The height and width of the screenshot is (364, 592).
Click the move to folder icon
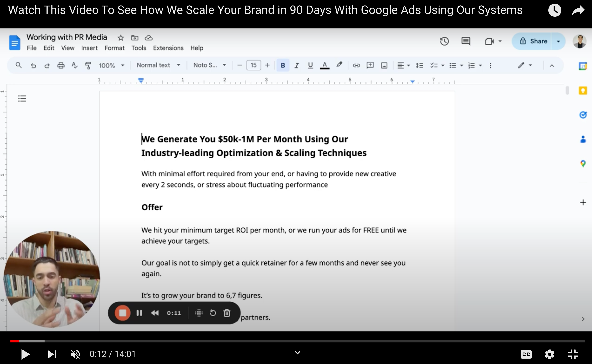[x=135, y=38]
